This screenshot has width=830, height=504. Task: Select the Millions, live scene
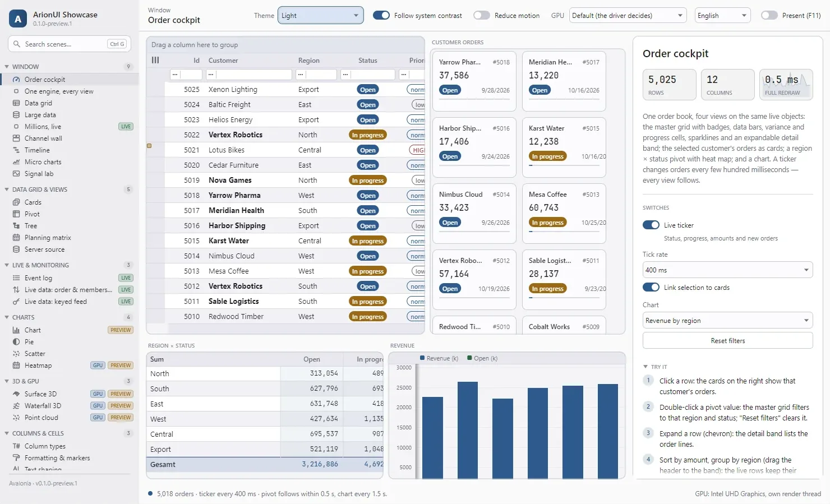[70, 127]
